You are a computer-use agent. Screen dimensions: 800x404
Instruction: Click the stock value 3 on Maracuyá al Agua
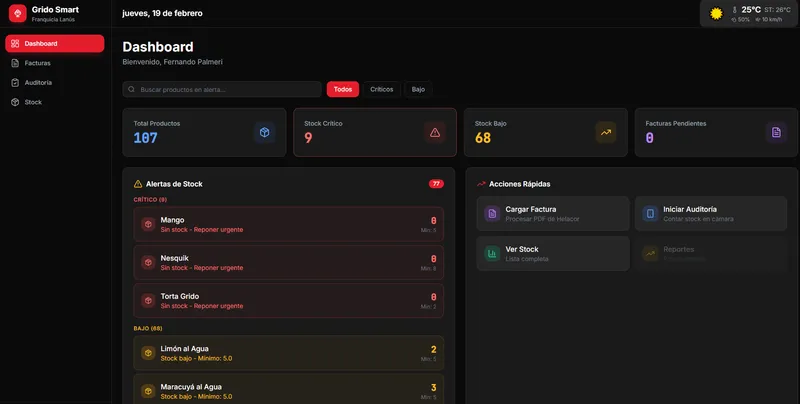(433, 388)
